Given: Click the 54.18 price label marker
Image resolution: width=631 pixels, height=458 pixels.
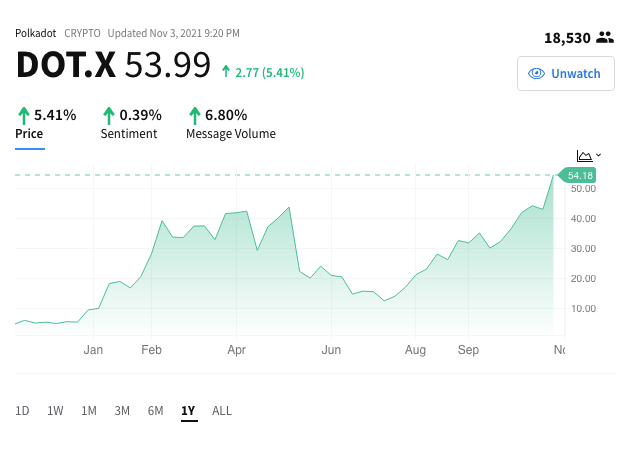Looking at the screenshot, I should pyautogui.click(x=577, y=175).
